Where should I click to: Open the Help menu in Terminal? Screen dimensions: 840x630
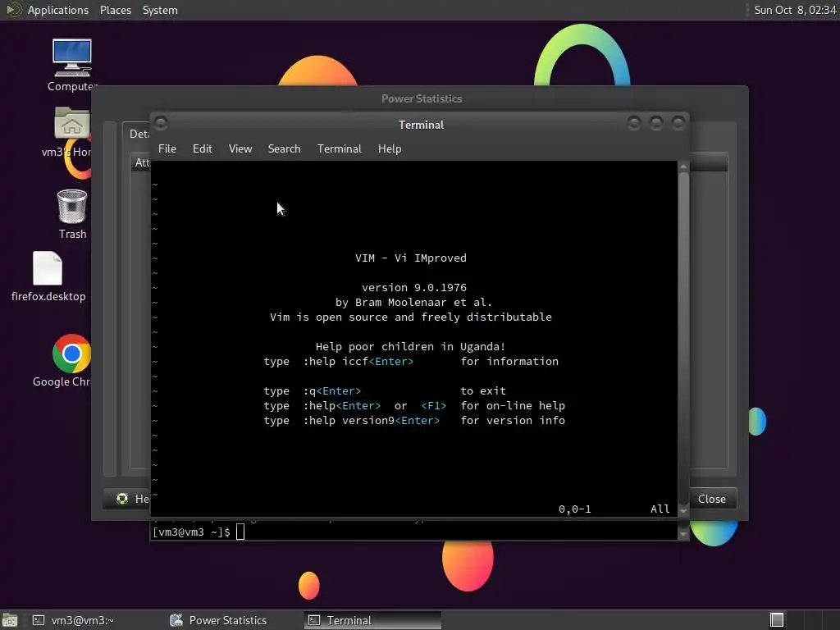390,149
